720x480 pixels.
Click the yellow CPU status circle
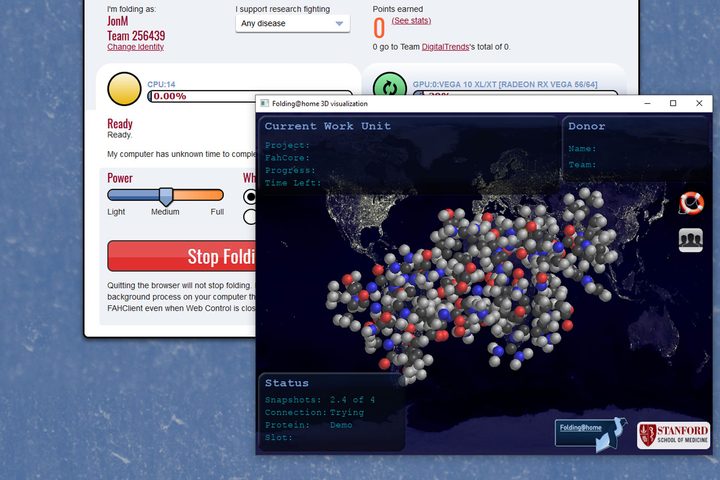click(124, 89)
